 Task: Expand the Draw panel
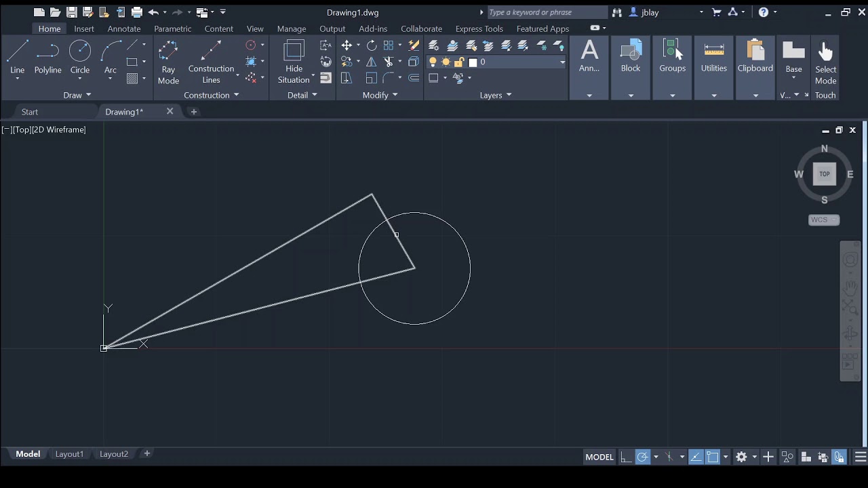pyautogui.click(x=77, y=96)
